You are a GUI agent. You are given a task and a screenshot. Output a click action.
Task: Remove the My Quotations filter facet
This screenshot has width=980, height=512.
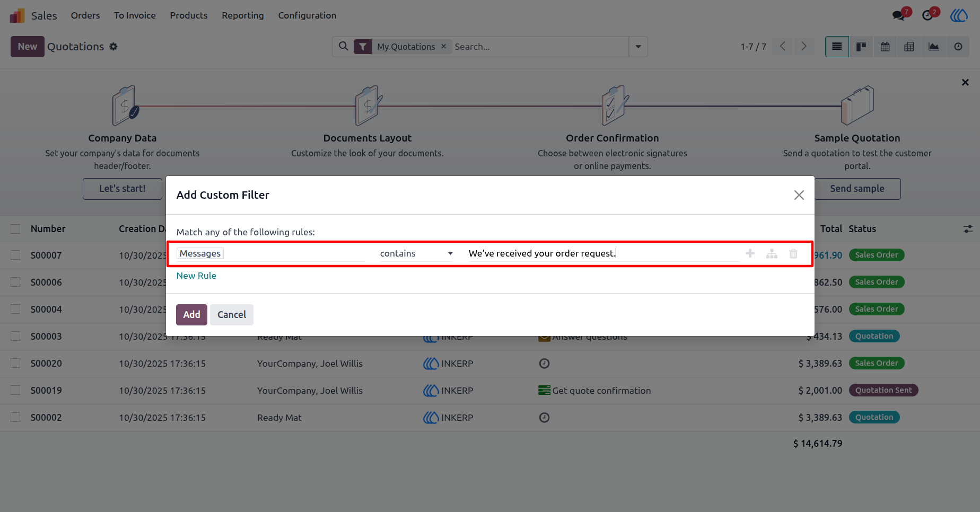tap(444, 46)
